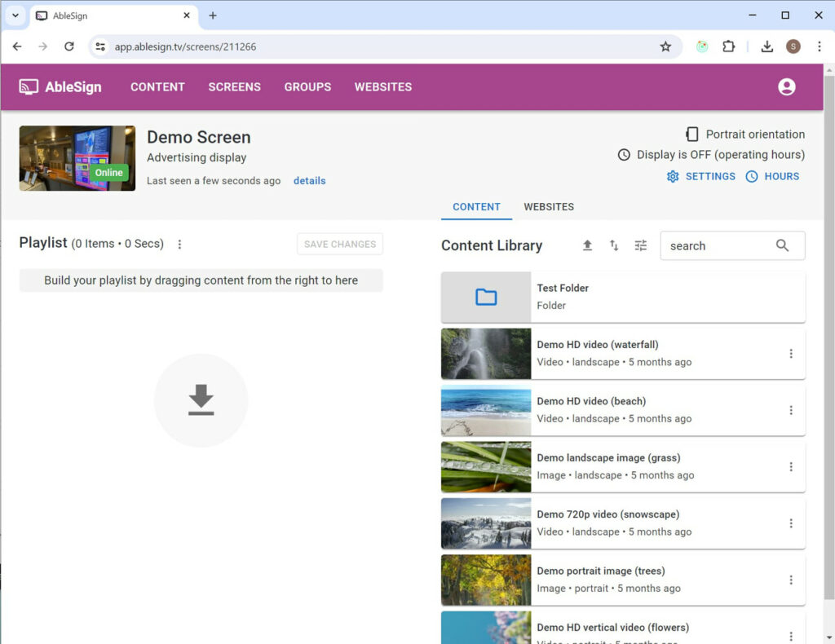Image resolution: width=835 pixels, height=644 pixels.
Task: Open the SCREENS menu item
Action: (234, 86)
